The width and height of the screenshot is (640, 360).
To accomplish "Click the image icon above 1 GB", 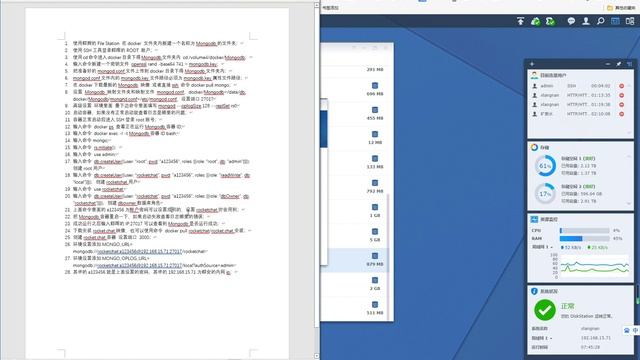I will pyautogui.click(x=375, y=207).
